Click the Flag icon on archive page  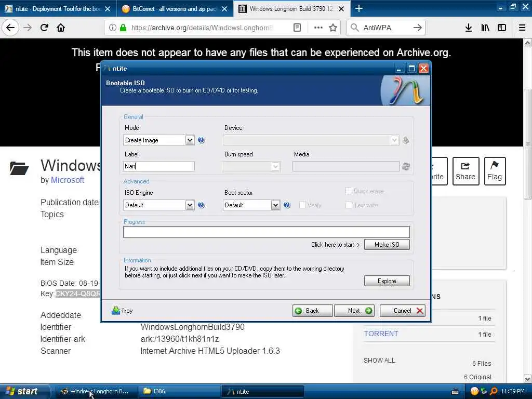[x=495, y=171]
